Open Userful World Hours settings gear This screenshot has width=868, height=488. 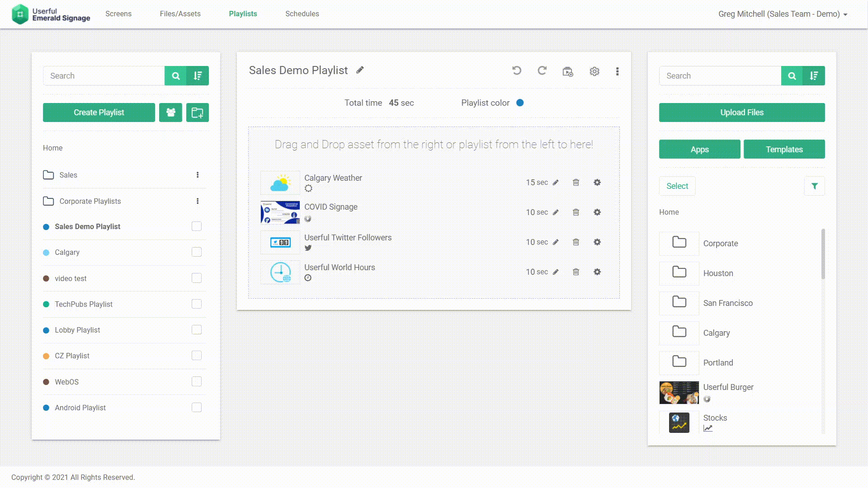597,272
